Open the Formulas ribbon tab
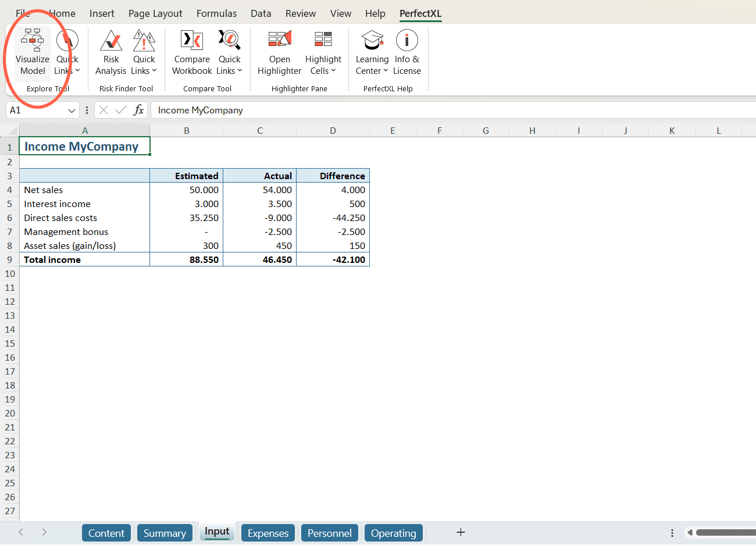Image resolution: width=756 pixels, height=545 pixels. click(x=216, y=13)
